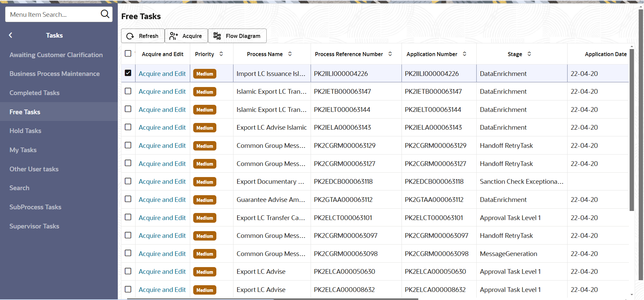Click application number PK2ELCA000050630 cell

point(435,271)
